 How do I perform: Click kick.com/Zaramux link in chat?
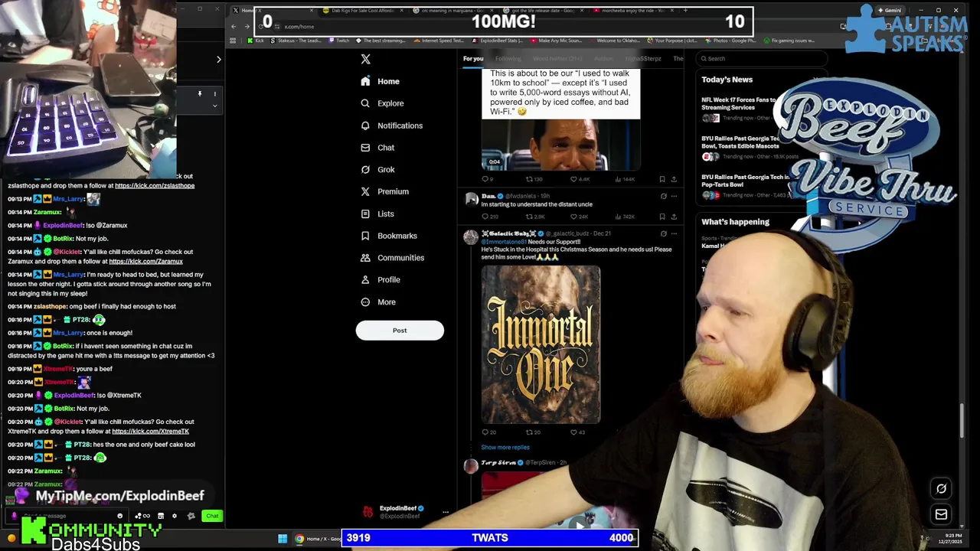146,262
